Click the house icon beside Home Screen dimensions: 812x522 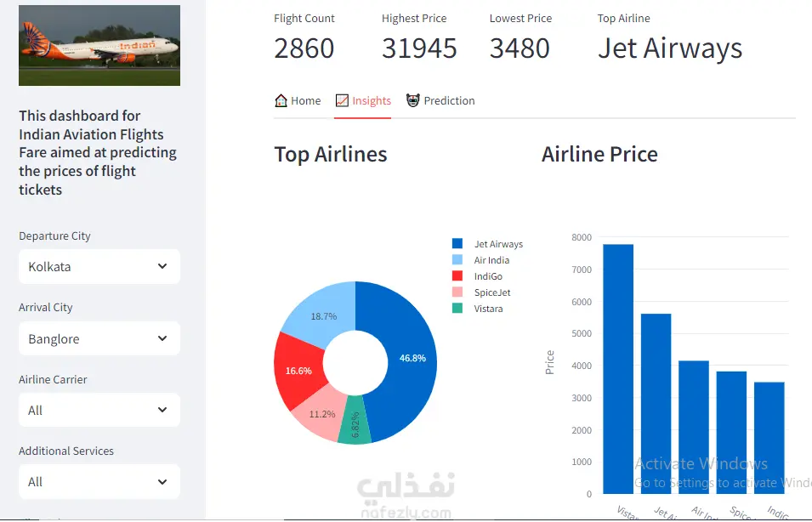pyautogui.click(x=281, y=100)
